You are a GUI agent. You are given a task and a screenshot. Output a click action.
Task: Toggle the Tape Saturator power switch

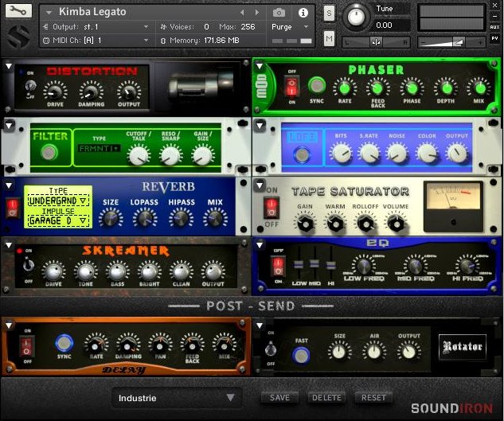(x=272, y=207)
